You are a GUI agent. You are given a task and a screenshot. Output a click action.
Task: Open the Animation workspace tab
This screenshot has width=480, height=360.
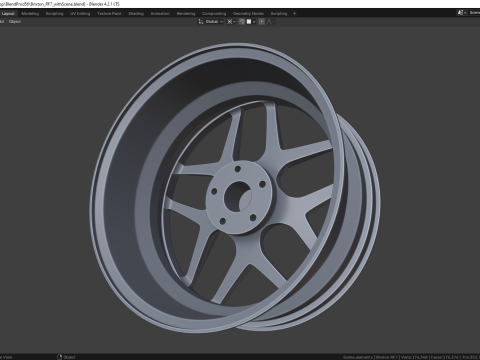point(160,14)
